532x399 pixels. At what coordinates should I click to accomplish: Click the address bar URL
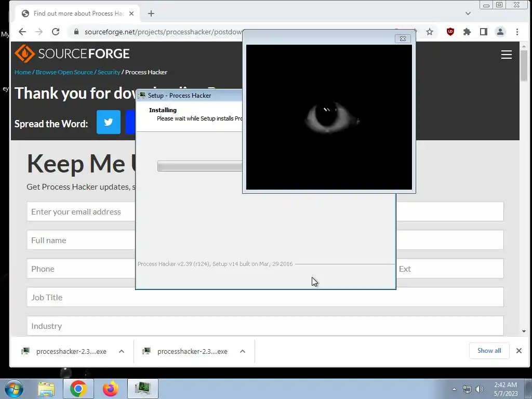[x=163, y=32]
